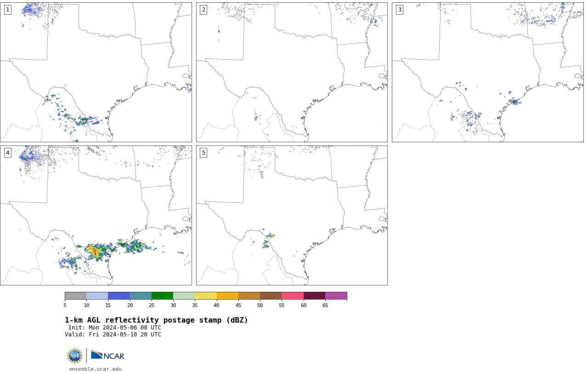Screen dimensions: 588x374
Task: Open ensemble member 2 reflectivity map
Action: click(292, 72)
